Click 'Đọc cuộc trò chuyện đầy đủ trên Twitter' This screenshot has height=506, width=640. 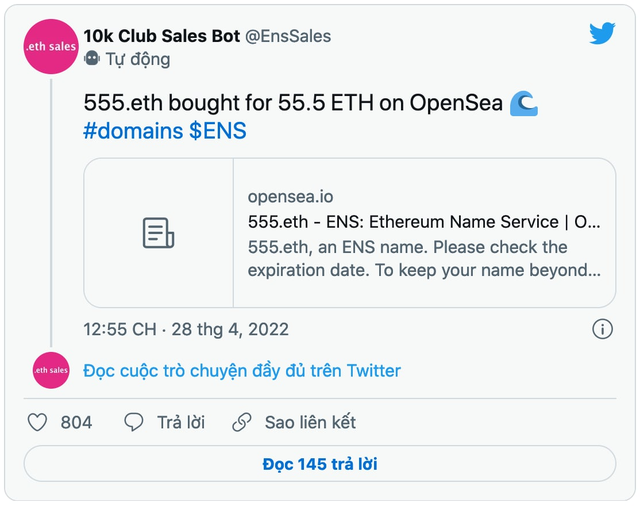242,371
